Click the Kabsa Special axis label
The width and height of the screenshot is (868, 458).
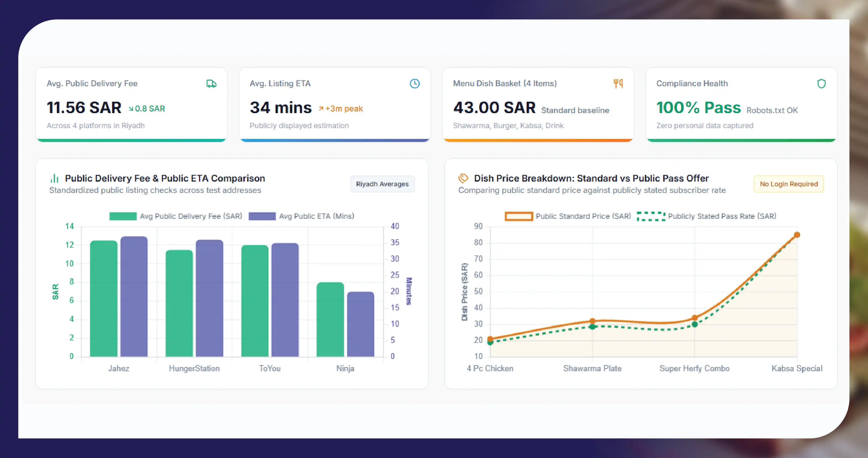coord(797,368)
